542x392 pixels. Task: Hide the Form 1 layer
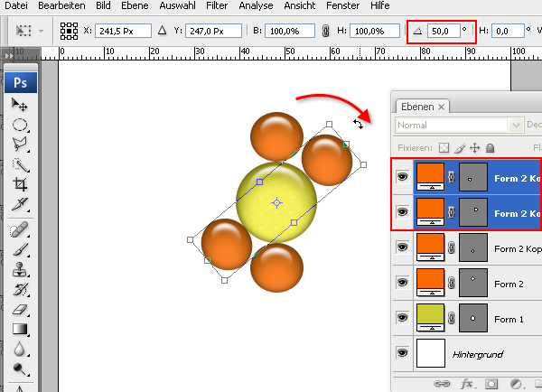click(402, 318)
